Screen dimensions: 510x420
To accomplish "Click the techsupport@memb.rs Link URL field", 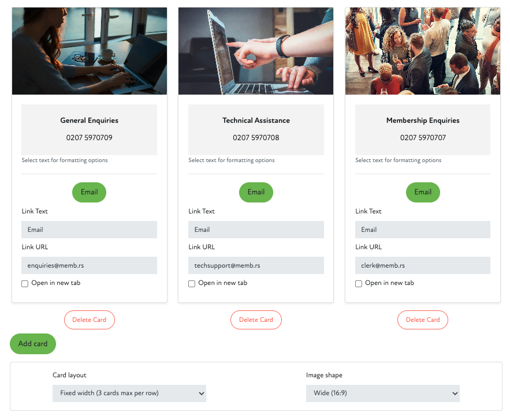I will 256,265.
